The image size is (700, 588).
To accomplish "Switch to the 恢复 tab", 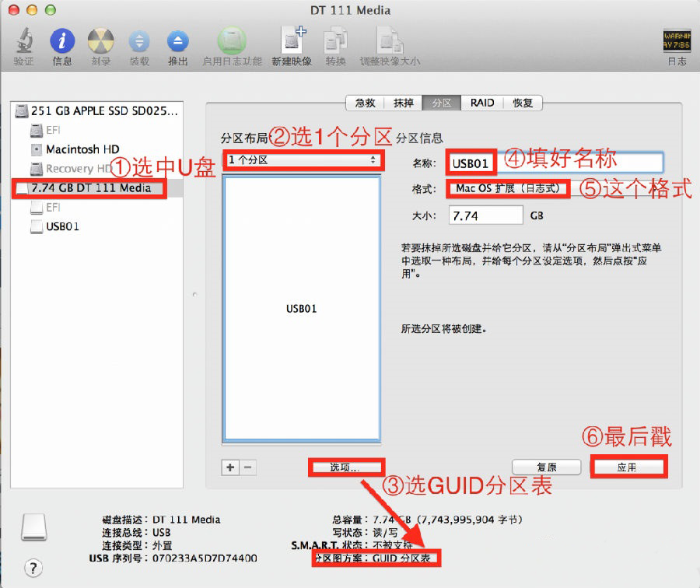I will [523, 102].
